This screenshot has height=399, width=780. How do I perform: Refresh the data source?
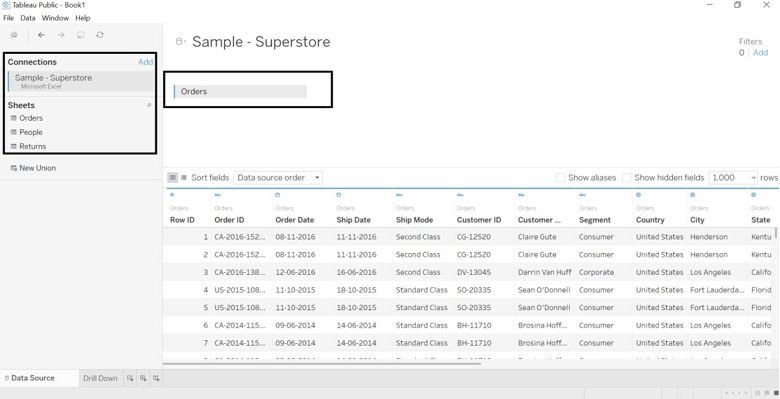[100, 35]
